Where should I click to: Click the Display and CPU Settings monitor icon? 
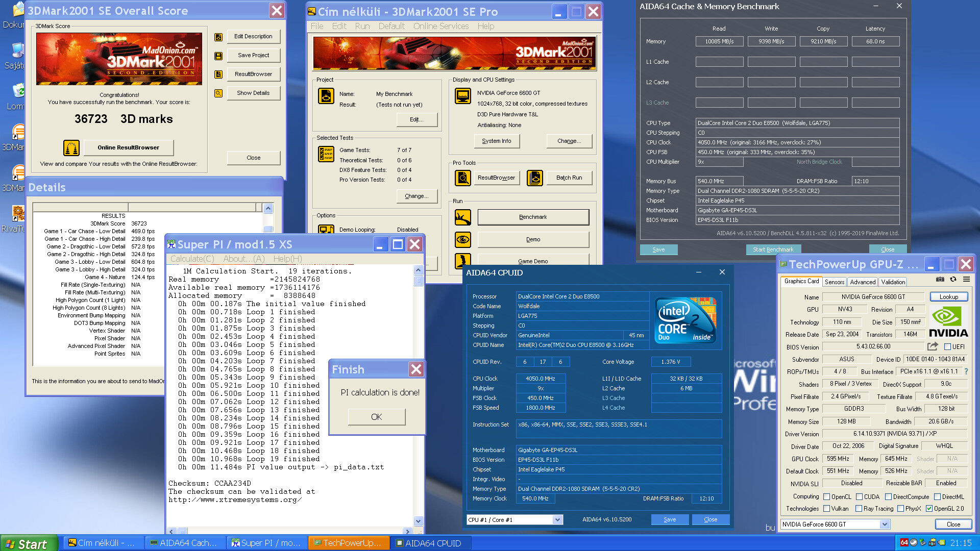pyautogui.click(x=463, y=96)
